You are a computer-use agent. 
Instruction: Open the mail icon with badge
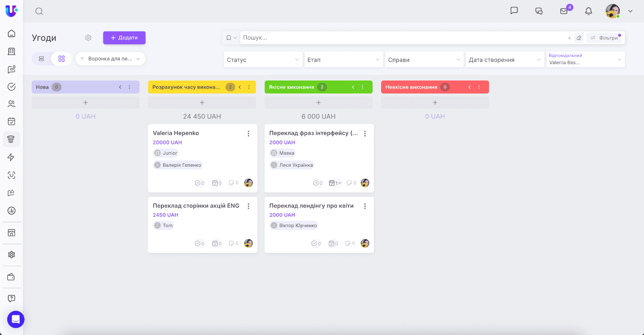click(x=564, y=11)
